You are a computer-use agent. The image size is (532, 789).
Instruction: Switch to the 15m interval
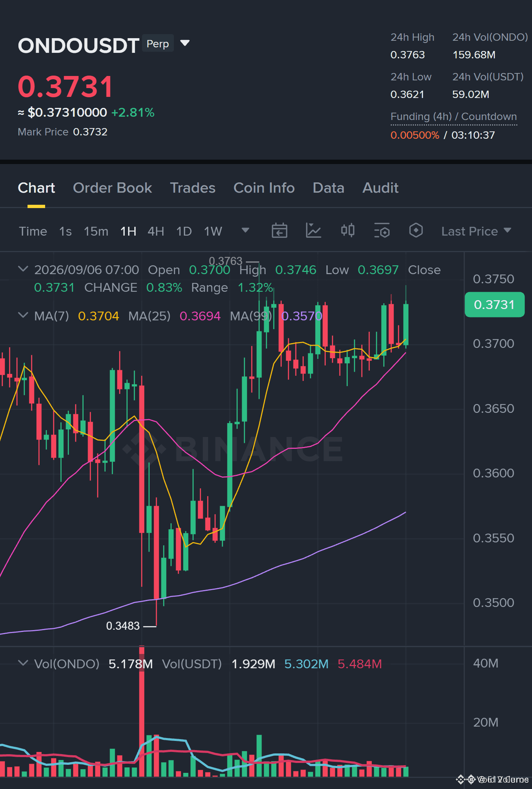point(96,231)
